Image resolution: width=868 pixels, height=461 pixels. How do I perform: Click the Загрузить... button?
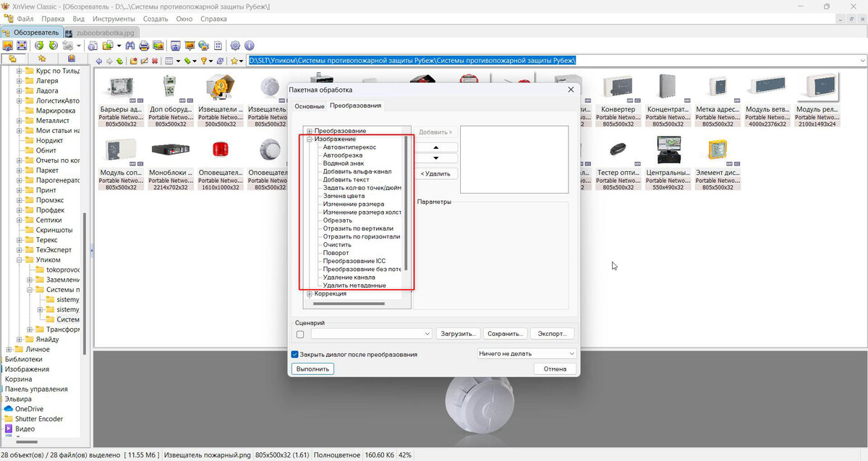pos(458,334)
